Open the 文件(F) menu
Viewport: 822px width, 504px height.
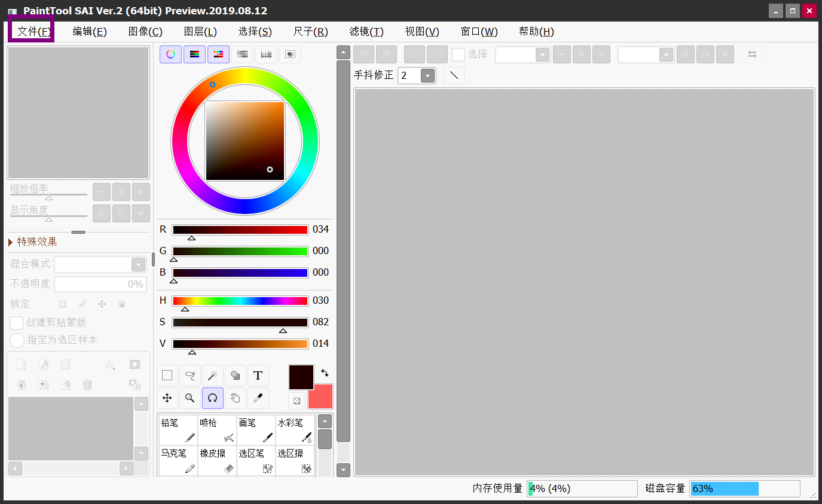(x=33, y=32)
